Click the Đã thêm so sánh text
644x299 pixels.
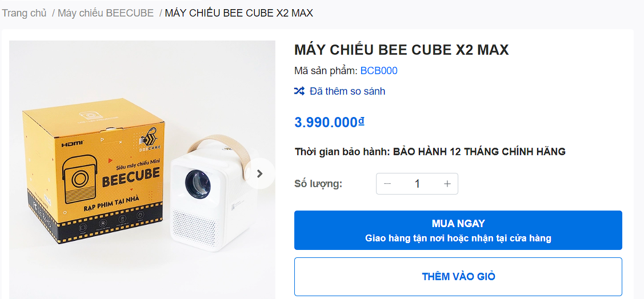coord(347,91)
